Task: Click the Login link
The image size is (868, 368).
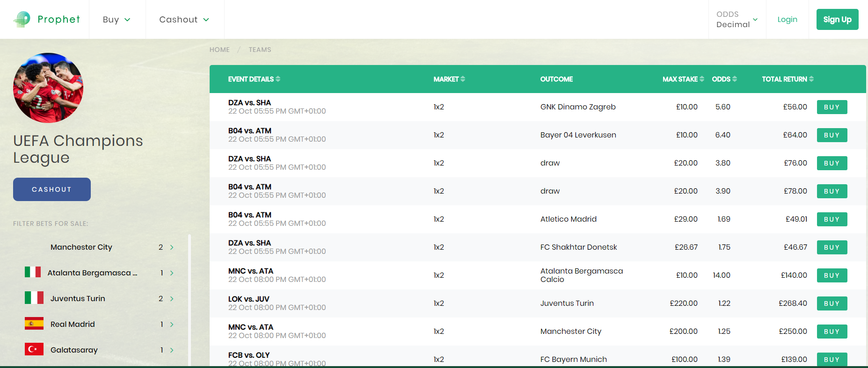Action: [x=787, y=20]
